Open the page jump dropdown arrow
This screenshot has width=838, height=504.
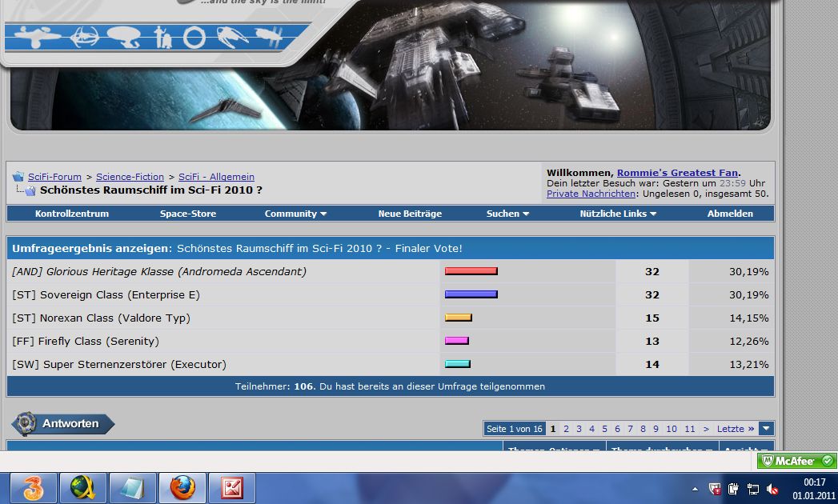click(x=766, y=429)
